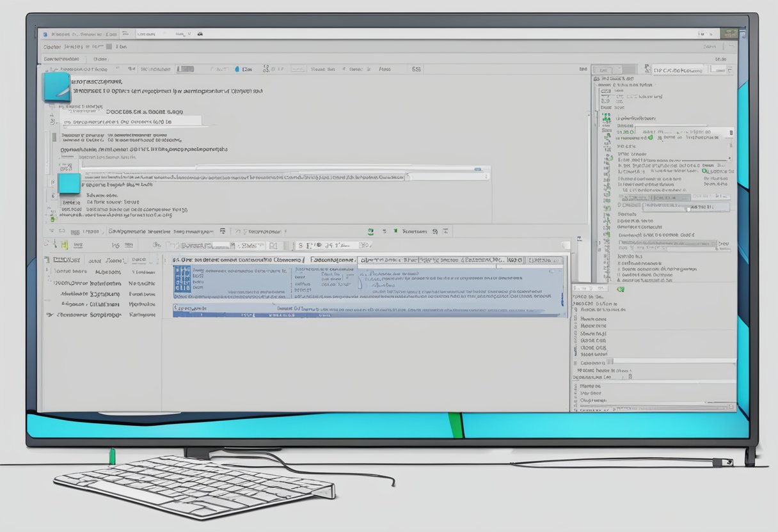This screenshot has height=532, width=778.
Task: Click yellow-green icon in lower left toolbar
Action: (x=64, y=244)
